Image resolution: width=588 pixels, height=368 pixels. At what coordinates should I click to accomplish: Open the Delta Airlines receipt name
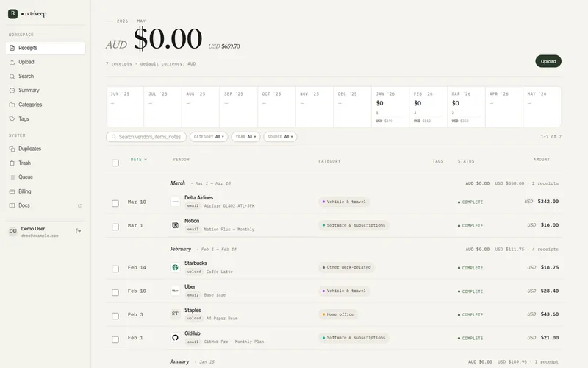(x=198, y=198)
